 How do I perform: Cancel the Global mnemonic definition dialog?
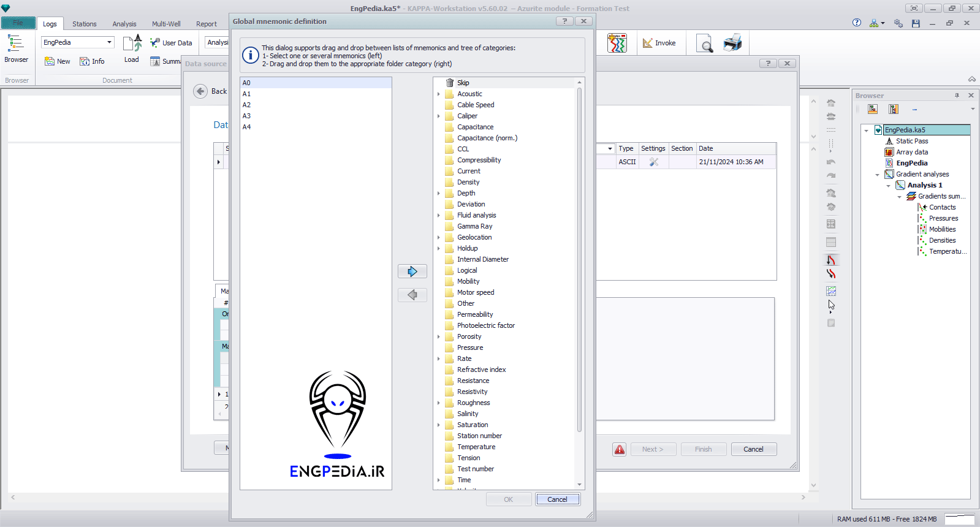coord(557,499)
